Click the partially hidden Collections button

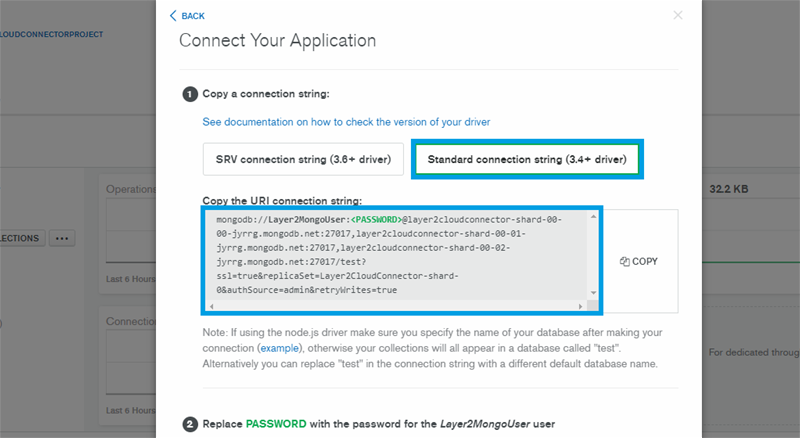point(20,238)
